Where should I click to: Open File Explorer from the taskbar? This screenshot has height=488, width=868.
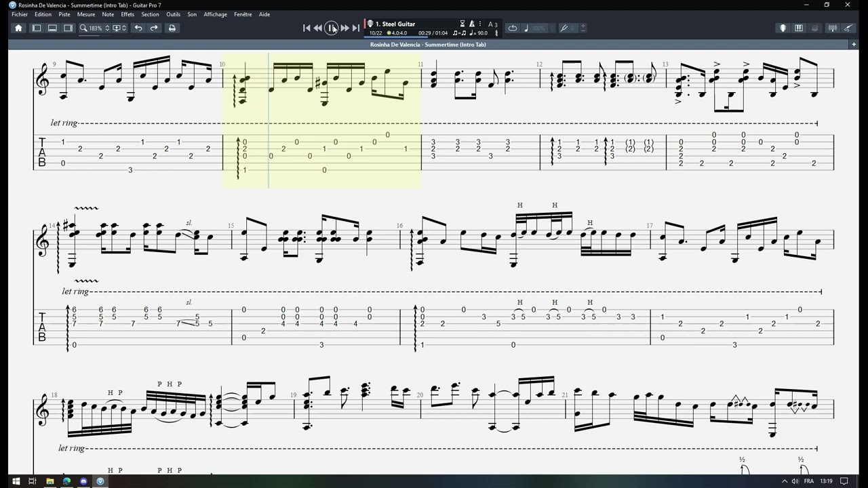pyautogui.click(x=50, y=481)
